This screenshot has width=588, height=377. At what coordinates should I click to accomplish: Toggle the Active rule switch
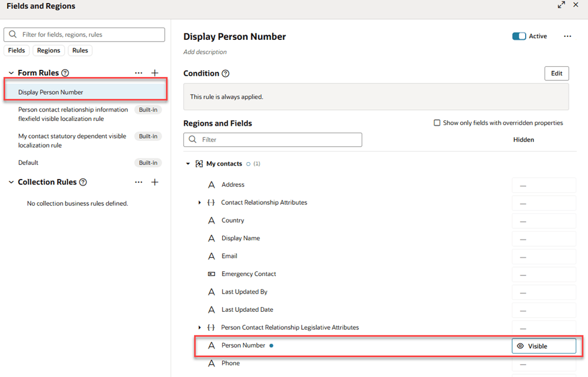(519, 36)
